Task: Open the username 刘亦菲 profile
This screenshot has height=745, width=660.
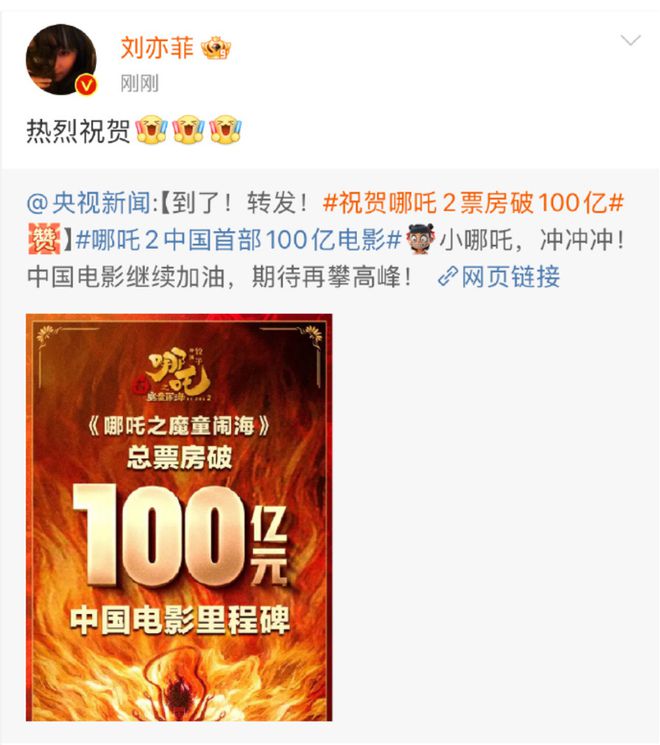Action: [157, 48]
